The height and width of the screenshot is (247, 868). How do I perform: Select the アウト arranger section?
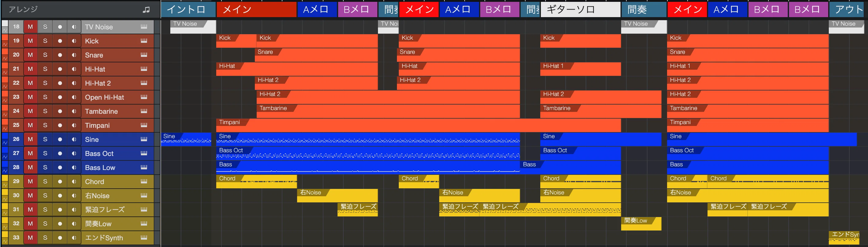click(x=848, y=9)
